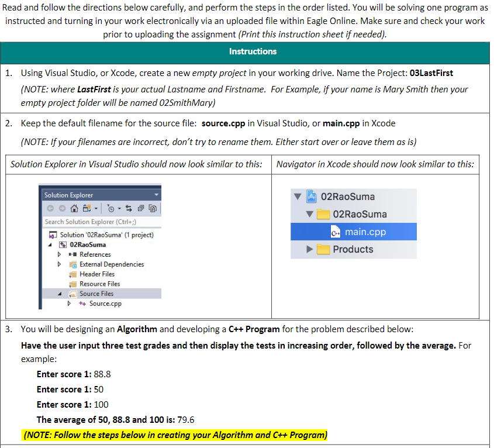Open the Solution Explorer title bar dropdown
The image size is (494, 448).
coord(156,195)
